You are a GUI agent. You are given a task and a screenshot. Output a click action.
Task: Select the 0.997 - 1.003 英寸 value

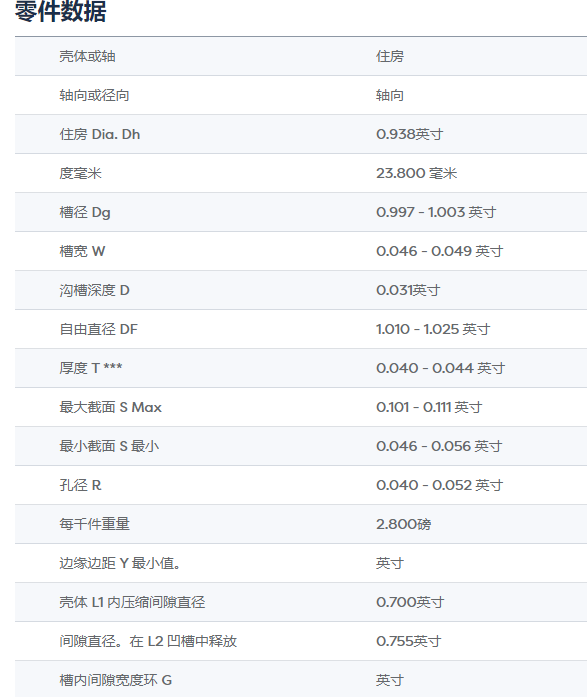pos(436,212)
